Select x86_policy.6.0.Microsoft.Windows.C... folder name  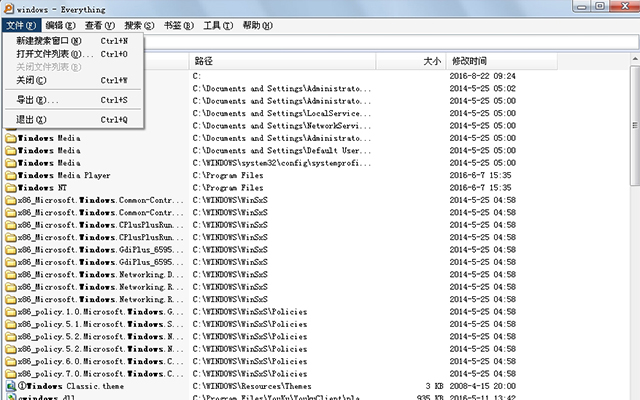click(100, 361)
